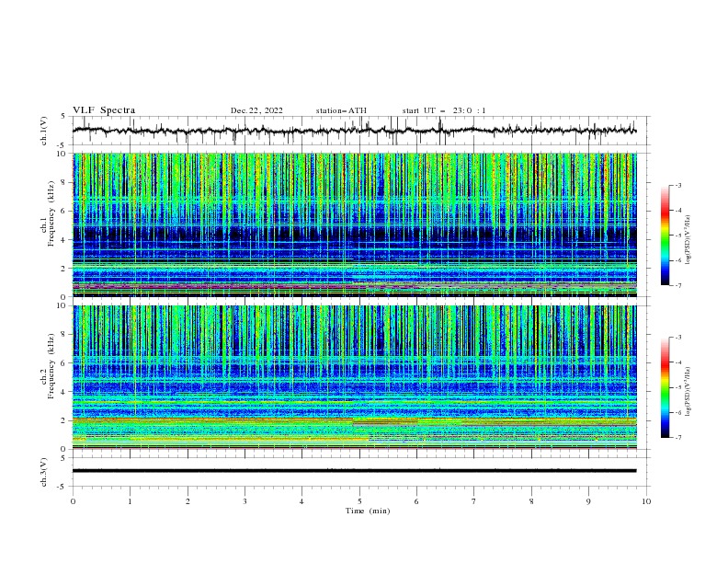This screenshot has height=563, width=728.
Task: Click the ch.1 color scale bar
Action: (x=665, y=236)
